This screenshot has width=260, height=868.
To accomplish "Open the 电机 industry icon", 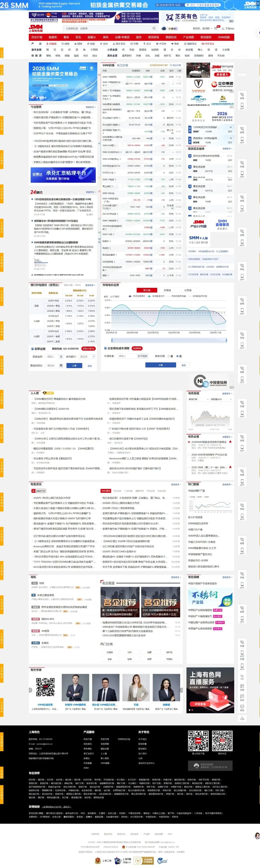I will [173, 44].
